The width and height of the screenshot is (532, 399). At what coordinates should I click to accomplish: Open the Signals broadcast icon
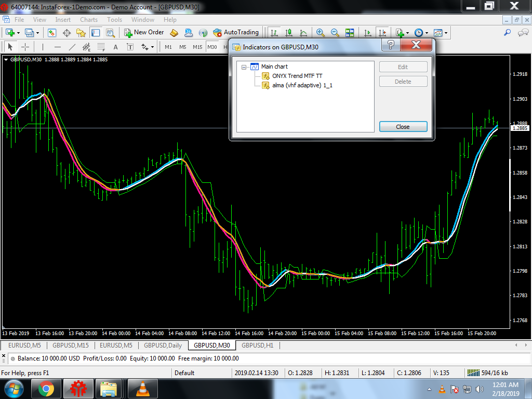click(x=203, y=33)
